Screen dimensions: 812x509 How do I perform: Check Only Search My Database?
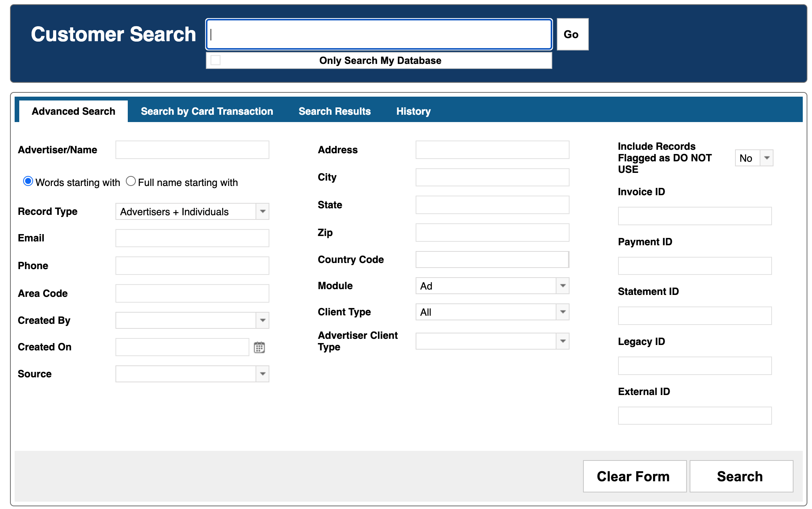pos(216,60)
